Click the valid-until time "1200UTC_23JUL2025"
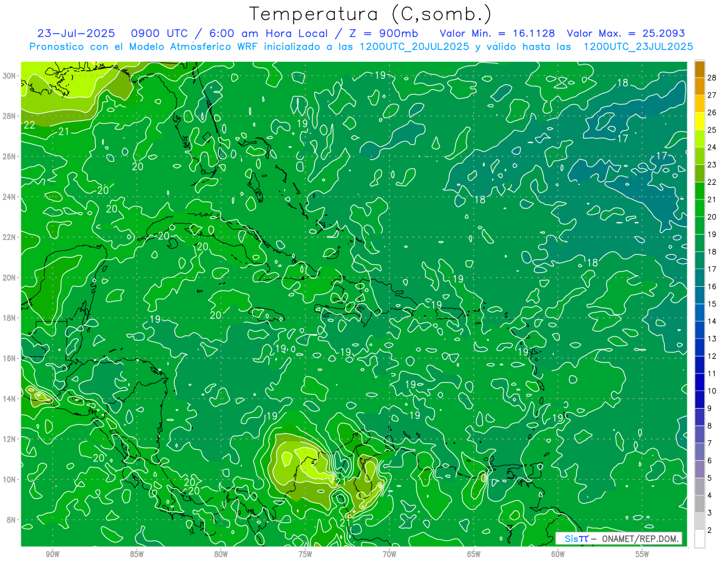Viewport: 728px width, 562px height. click(x=638, y=46)
